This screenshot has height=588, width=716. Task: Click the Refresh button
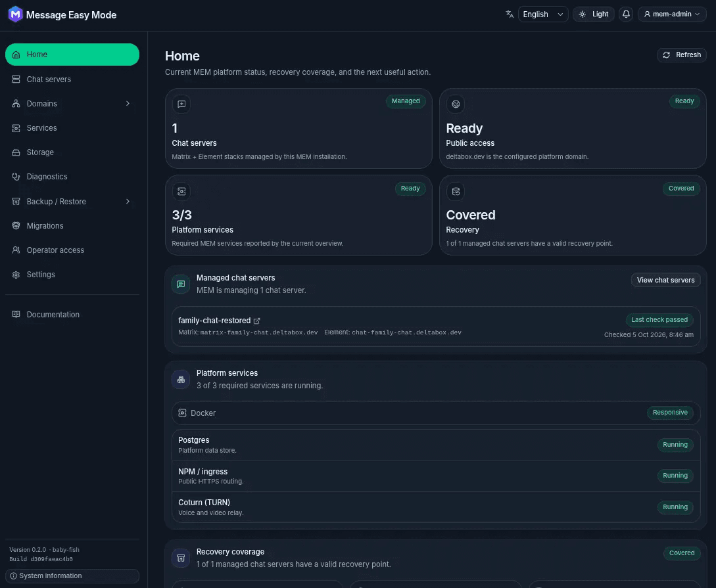pyautogui.click(x=682, y=55)
